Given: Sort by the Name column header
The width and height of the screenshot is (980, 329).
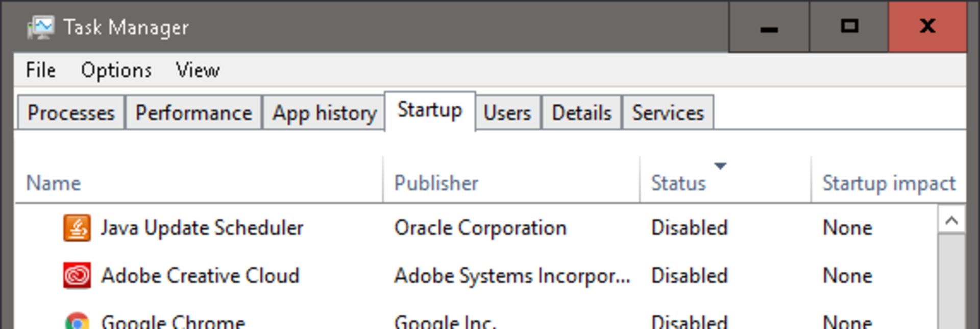Looking at the screenshot, I should (54, 183).
